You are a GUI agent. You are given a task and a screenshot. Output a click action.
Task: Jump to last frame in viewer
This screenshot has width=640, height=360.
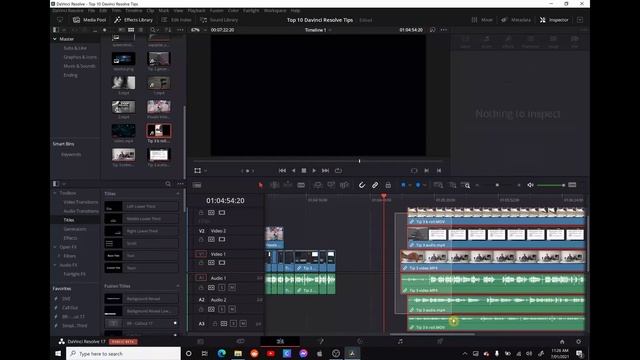click(325, 171)
